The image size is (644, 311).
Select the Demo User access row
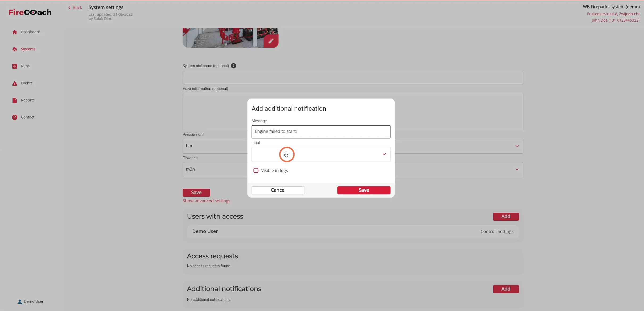pyautogui.click(x=353, y=231)
